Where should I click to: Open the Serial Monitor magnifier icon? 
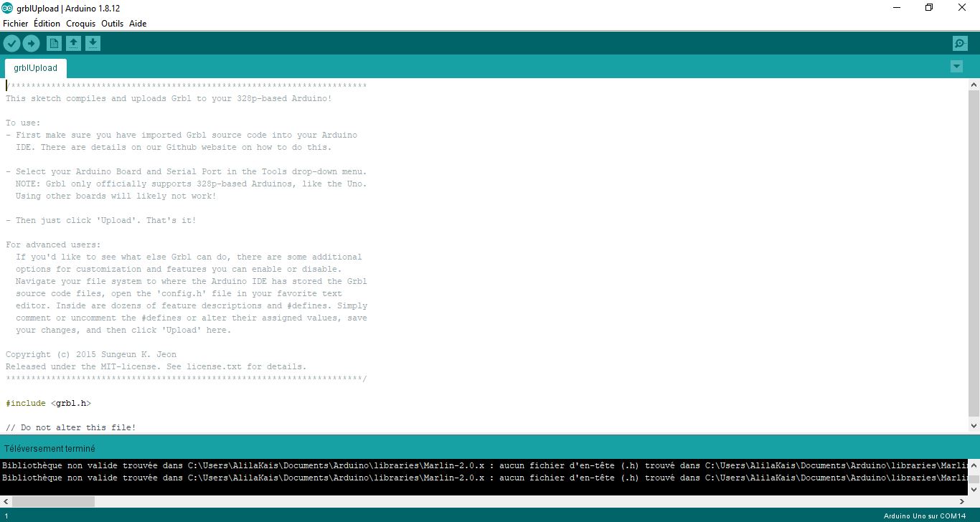(960, 44)
